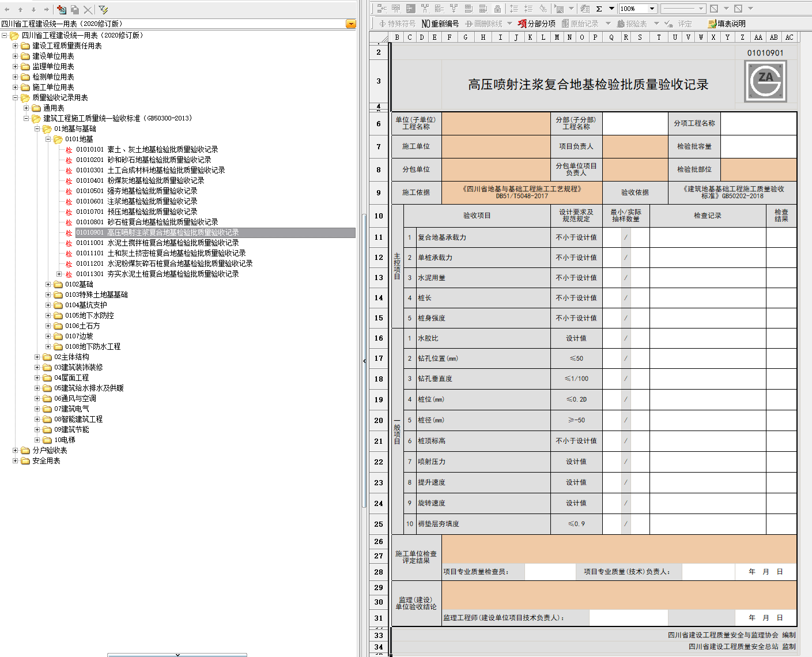Click the add new form icon
The height and width of the screenshot is (657, 812).
(62, 10)
